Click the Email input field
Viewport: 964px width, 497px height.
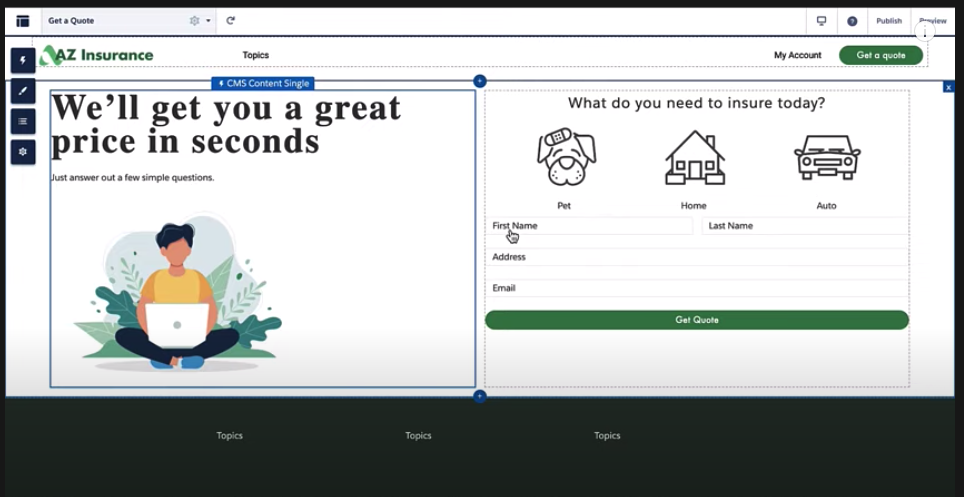click(x=699, y=288)
